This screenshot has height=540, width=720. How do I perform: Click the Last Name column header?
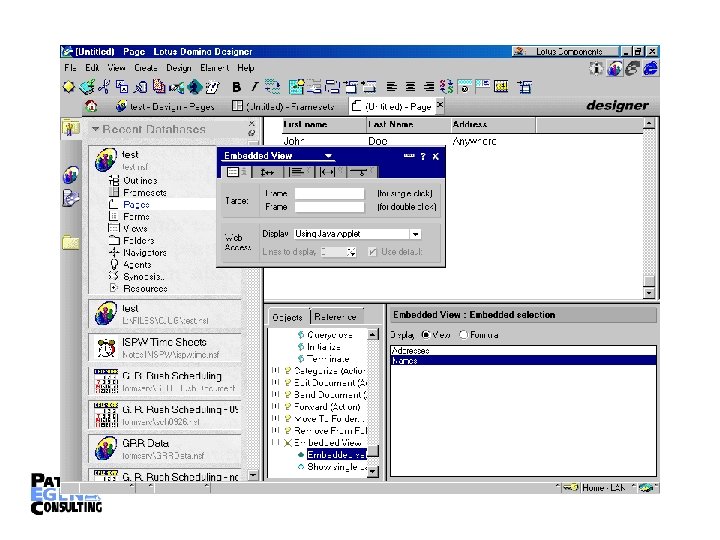[x=409, y=124]
